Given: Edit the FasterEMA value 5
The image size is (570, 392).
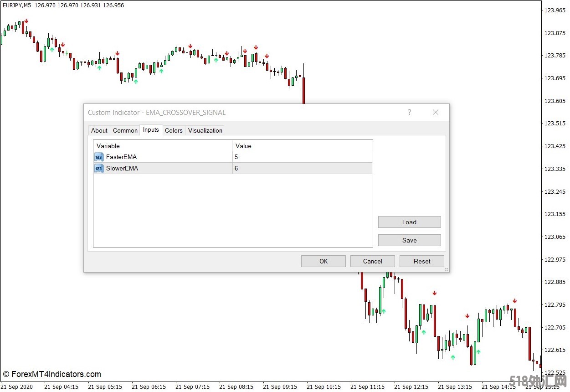Looking at the screenshot, I should pos(302,157).
